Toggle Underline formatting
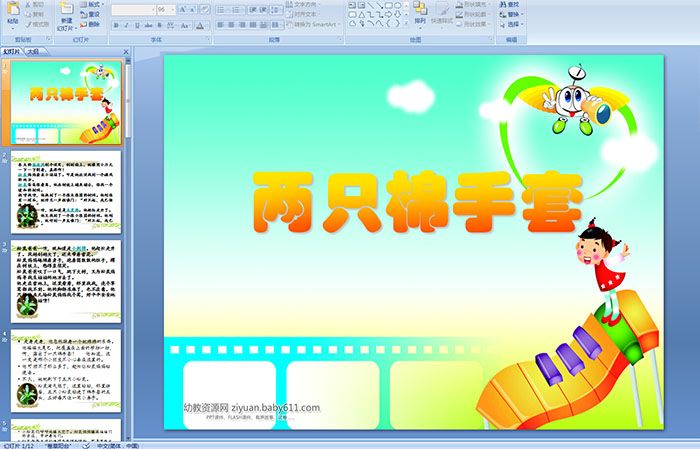700x449 pixels. (x=137, y=25)
